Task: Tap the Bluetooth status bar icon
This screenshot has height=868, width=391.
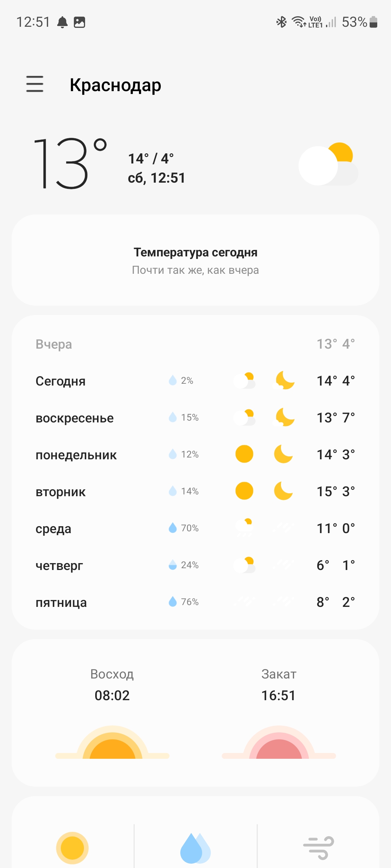Action: (281, 22)
